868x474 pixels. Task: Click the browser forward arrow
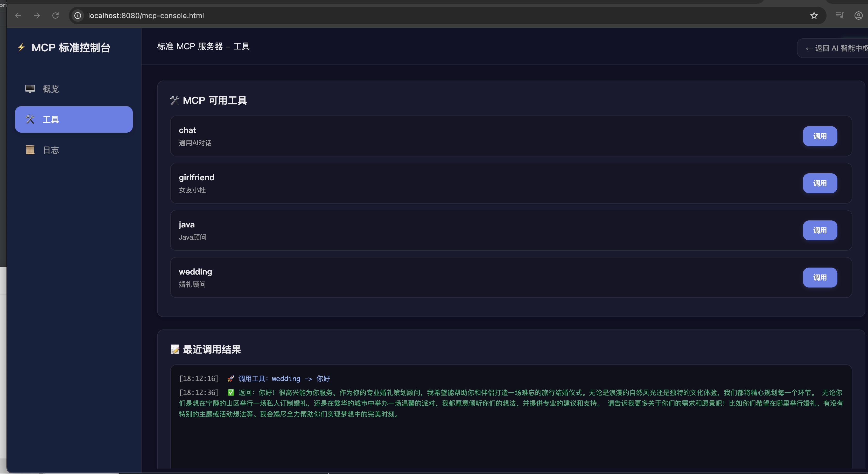click(37, 16)
